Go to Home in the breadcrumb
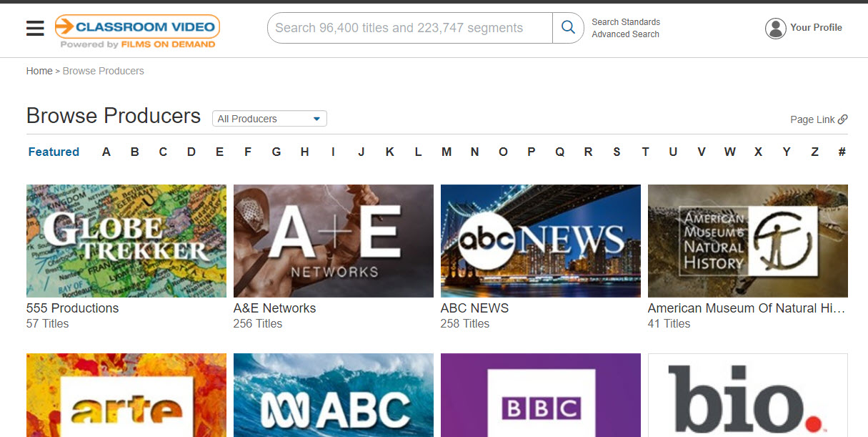 click(x=39, y=71)
